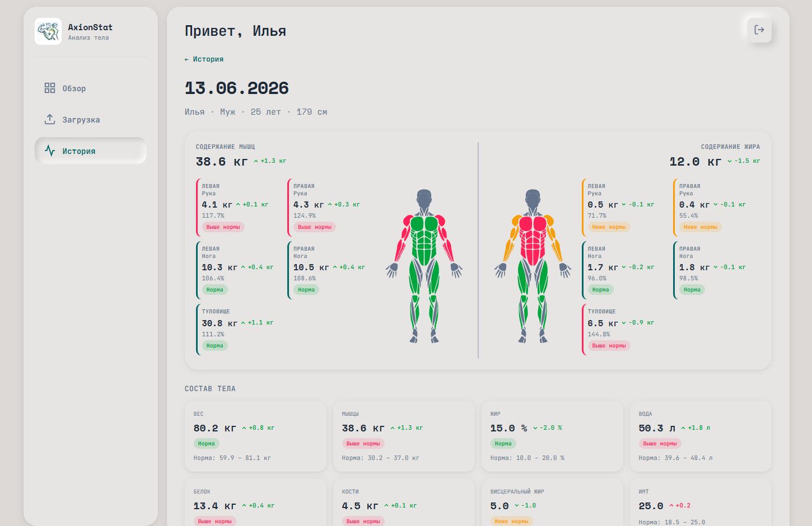Click Норма: 39.6 – 48.4 л text
The width and height of the screenshot is (812, 526).
[676, 458]
